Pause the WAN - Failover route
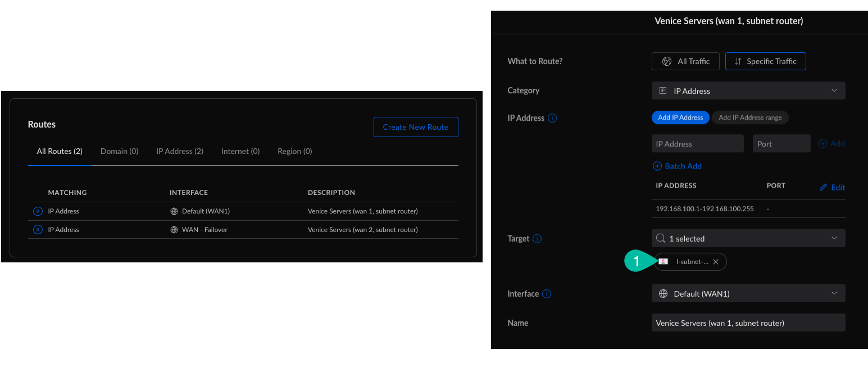The height and width of the screenshot is (377, 868). click(x=38, y=230)
